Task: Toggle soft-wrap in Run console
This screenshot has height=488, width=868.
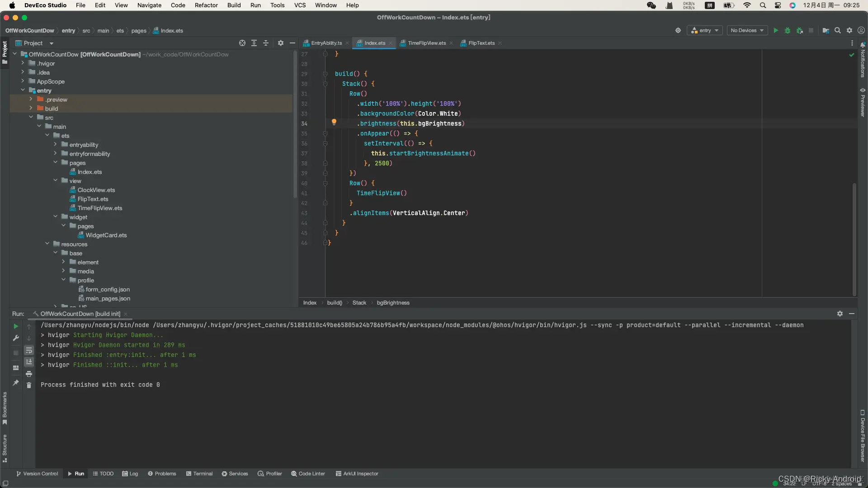Action: click(x=29, y=351)
